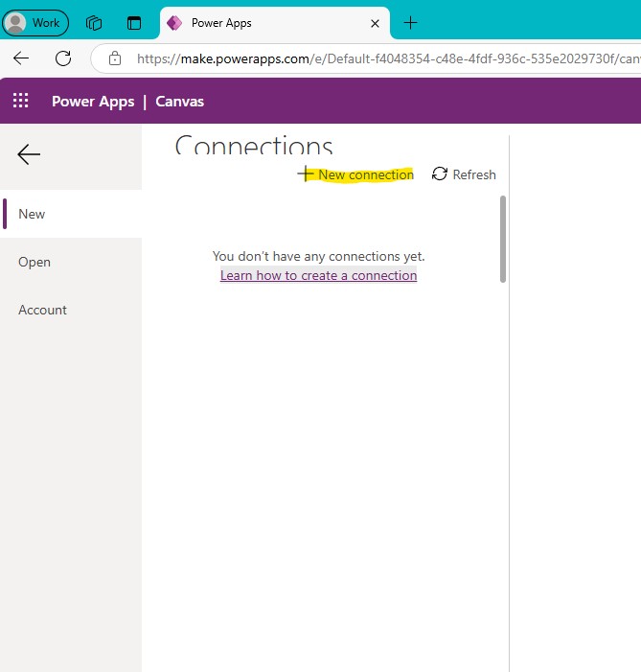The height and width of the screenshot is (672, 641).
Task: Open browser workspaces icon
Action: pos(94,23)
